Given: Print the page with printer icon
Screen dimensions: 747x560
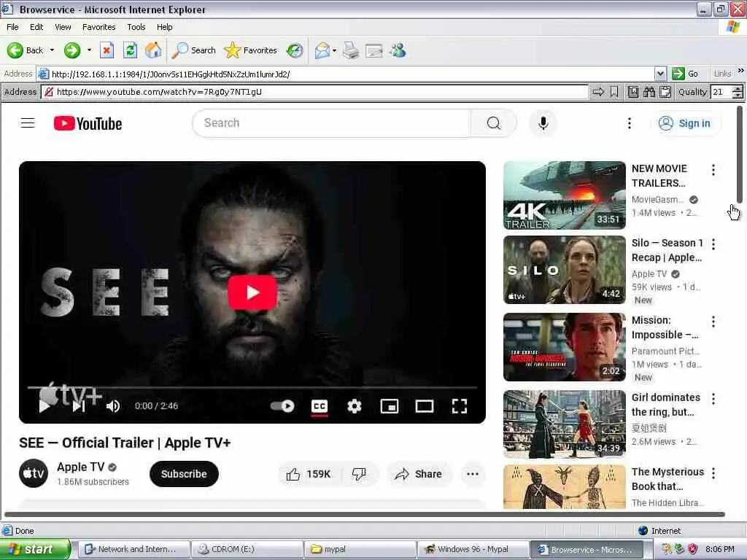Looking at the screenshot, I should click(x=351, y=50).
